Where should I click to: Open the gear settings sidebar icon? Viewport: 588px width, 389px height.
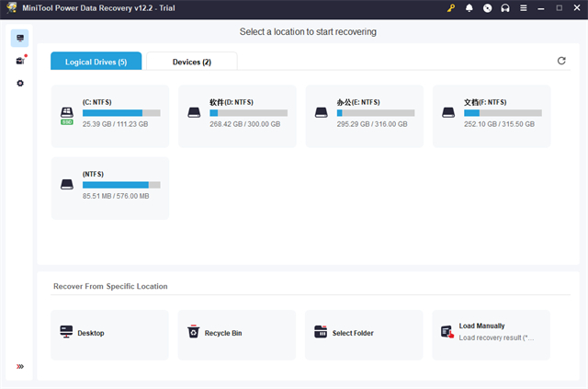pos(20,84)
